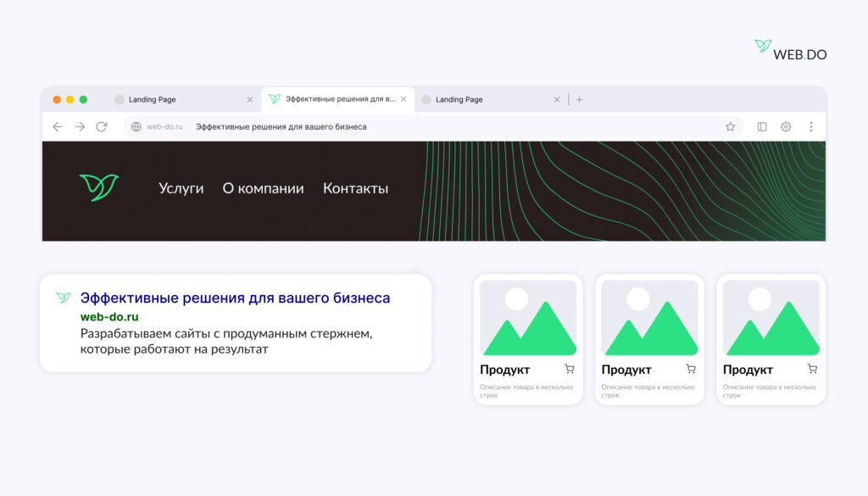868x496 pixels.
Task: Close the Эффективные решения tab
Action: (x=403, y=99)
